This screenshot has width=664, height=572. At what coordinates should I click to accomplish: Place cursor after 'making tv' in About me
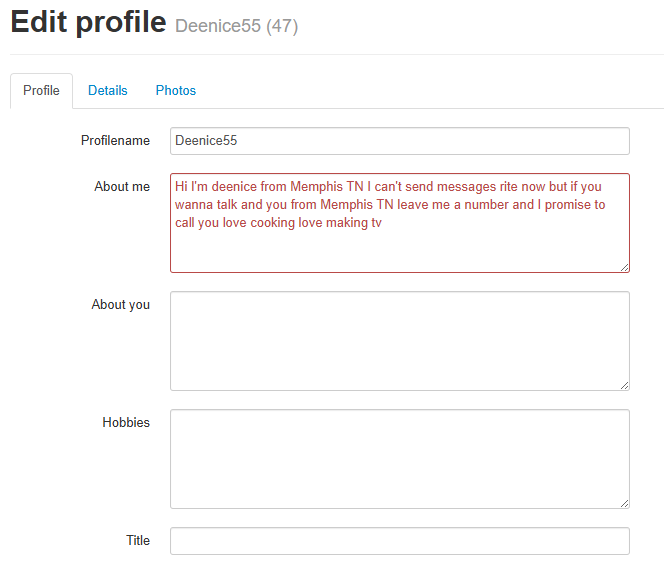pyautogui.click(x=384, y=223)
